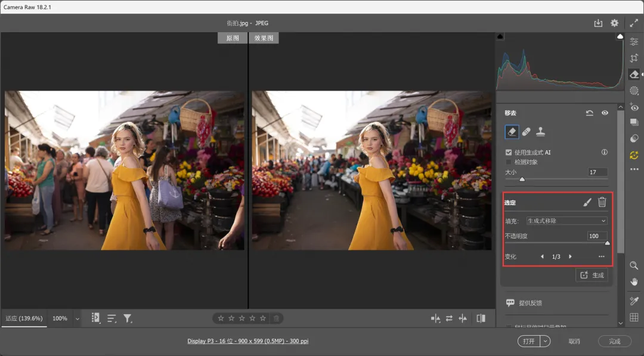
Task: Expand the zoom percentage dropdown
Action: 78,318
